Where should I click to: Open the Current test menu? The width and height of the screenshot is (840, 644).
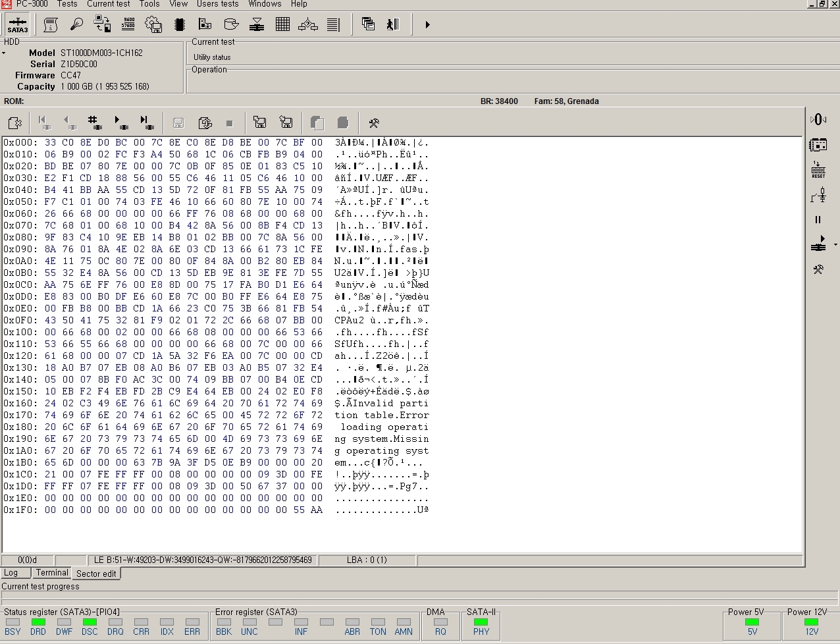click(x=109, y=4)
